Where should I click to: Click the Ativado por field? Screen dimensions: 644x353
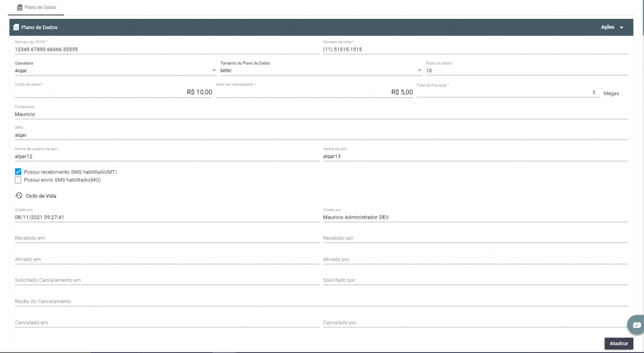475,259
